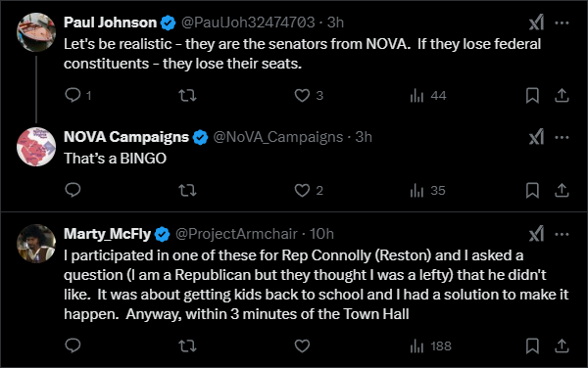Open @NoVA_Campaigns profile handle
Screen dimensions: 588x368
(x=278, y=137)
